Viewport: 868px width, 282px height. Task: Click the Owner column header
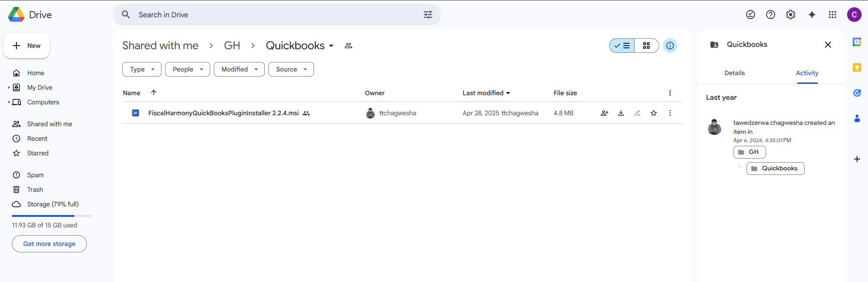coord(374,93)
